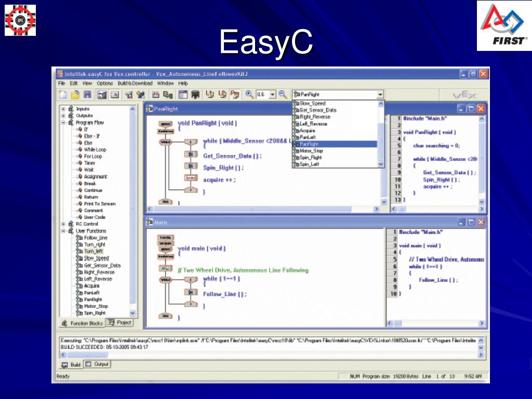Click the PanRight window horizontal scrollbar thumb

(252, 209)
